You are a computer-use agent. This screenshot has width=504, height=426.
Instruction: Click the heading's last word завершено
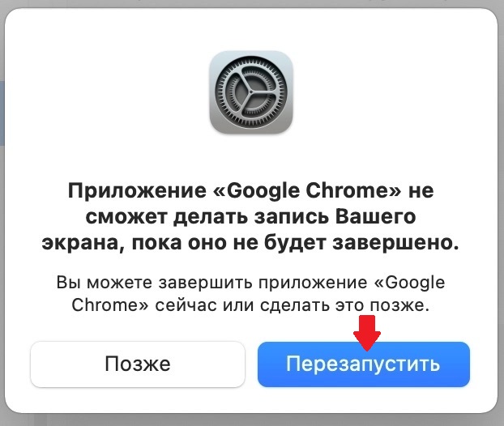[x=395, y=242]
